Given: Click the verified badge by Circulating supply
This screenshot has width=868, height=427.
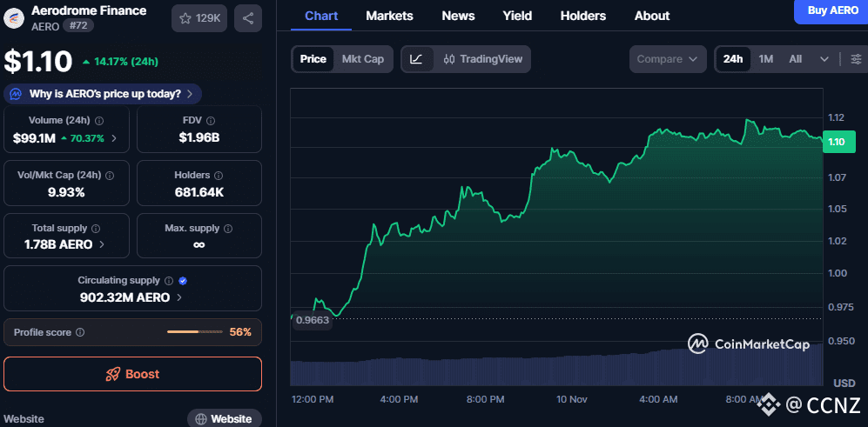Looking at the screenshot, I should (182, 281).
